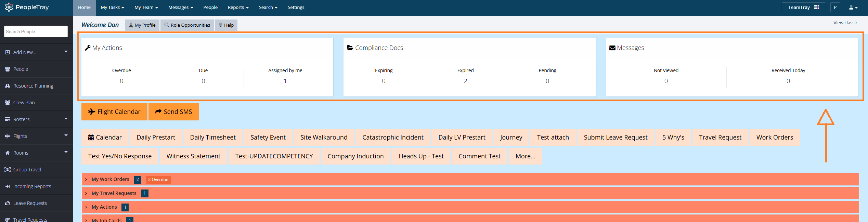Click the Messages envelope icon

(612, 48)
